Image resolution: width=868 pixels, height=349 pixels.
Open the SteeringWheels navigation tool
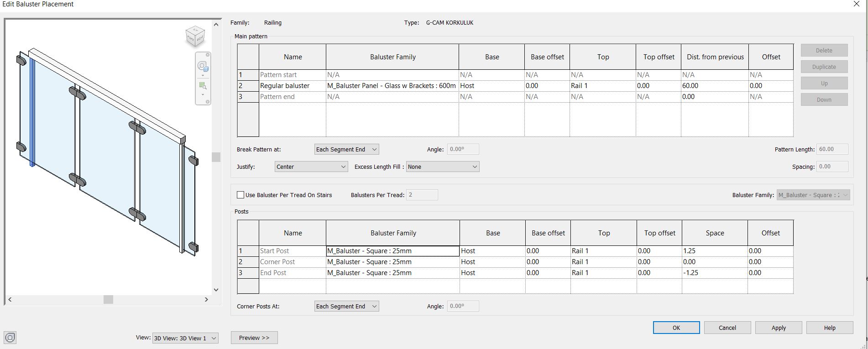[203, 66]
